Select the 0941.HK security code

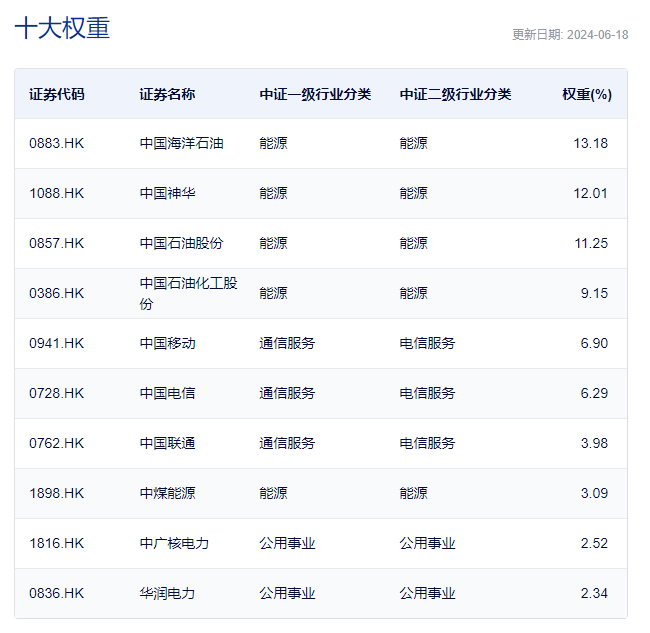click(x=57, y=343)
